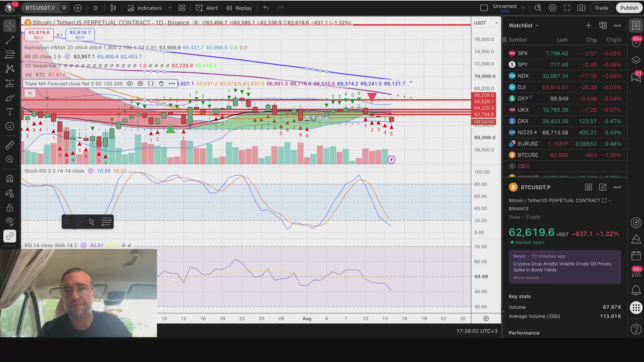Screen dimensions: 644x362
Task: Select the patterns drawing tool
Action: (x=10, y=69)
